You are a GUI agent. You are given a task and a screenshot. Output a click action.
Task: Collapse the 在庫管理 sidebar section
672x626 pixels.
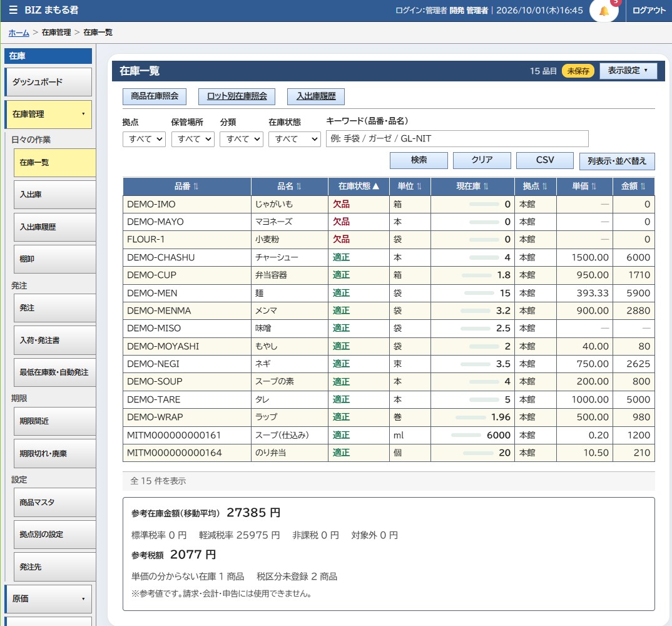pyautogui.click(x=48, y=115)
